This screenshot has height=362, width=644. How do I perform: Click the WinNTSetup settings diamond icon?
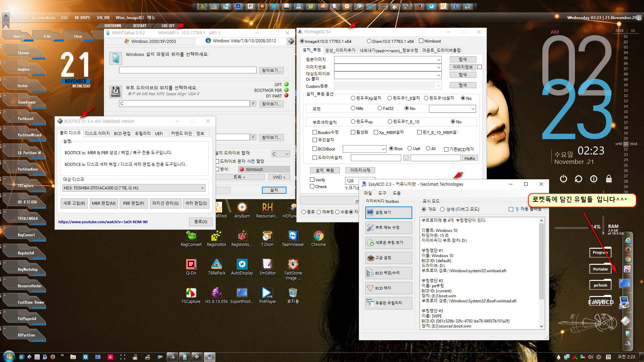(x=291, y=41)
